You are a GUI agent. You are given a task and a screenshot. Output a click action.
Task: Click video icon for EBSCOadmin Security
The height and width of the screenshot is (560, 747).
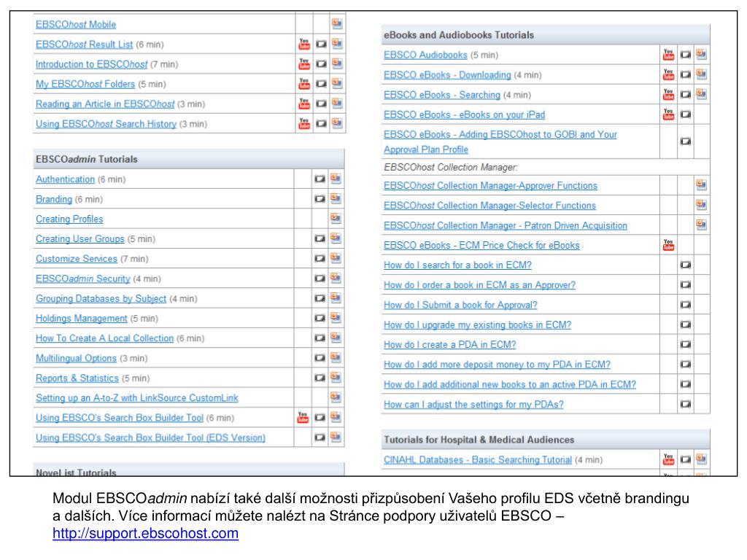(320, 278)
